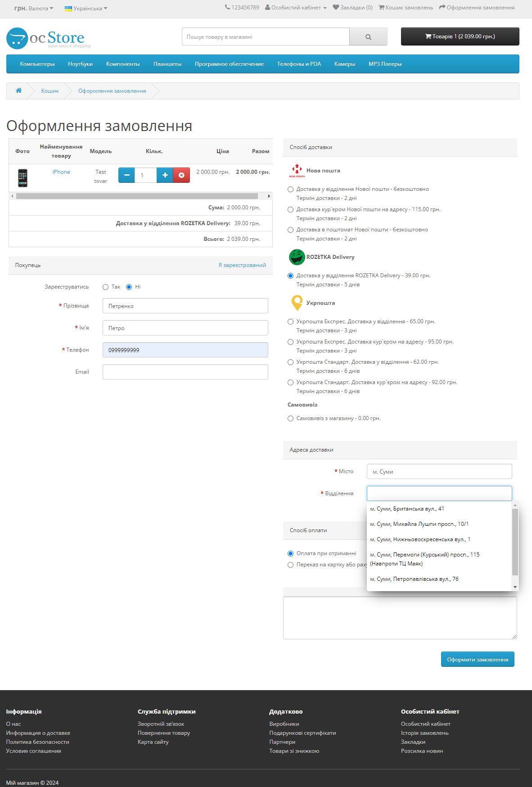Click the order comment textarea

[400, 618]
